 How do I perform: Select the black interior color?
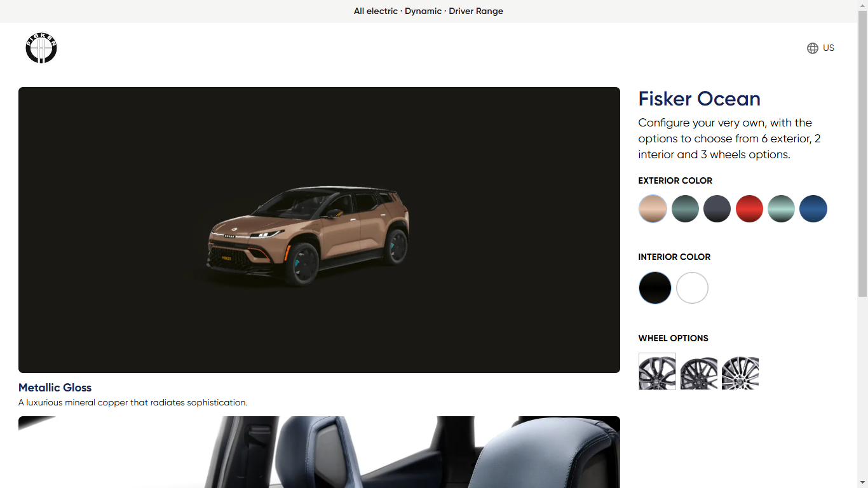pos(655,288)
